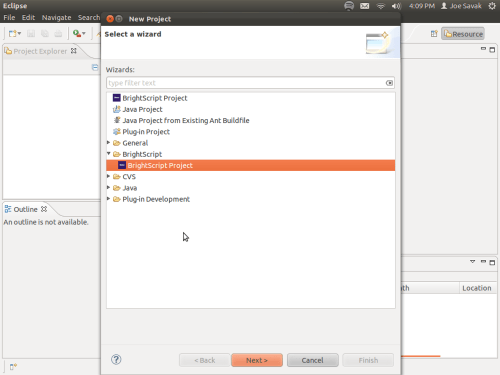Open the mail indicator in top panel
Screen dimensions: 500x375
tap(365, 6)
